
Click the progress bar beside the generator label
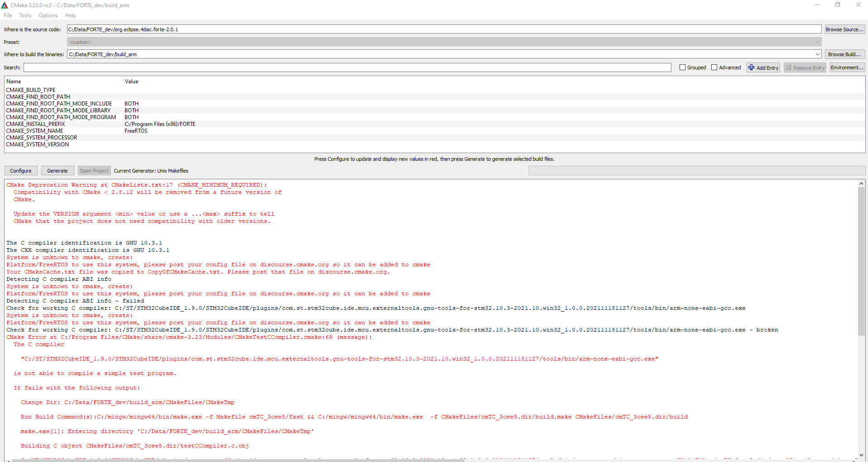coord(697,171)
